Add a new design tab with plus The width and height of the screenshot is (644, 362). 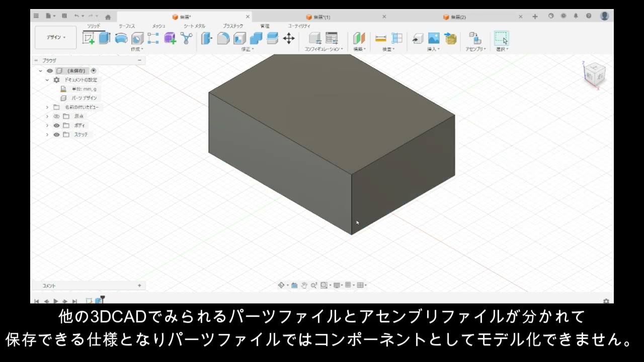(x=535, y=17)
